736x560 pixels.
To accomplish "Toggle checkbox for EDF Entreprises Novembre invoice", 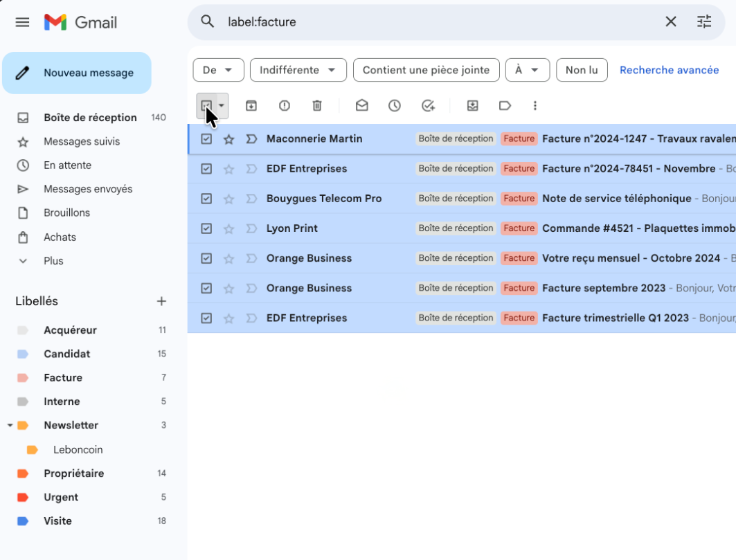I will click(x=206, y=169).
